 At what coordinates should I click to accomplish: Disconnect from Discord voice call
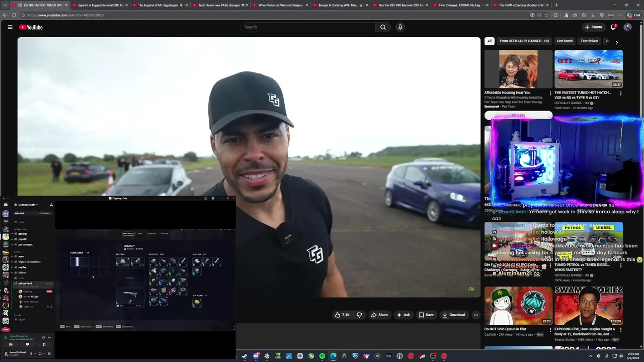coord(49,337)
